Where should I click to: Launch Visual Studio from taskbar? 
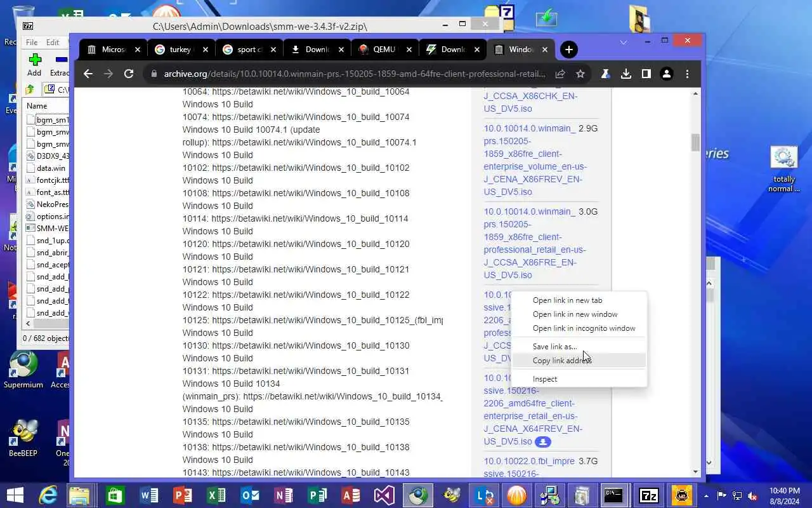point(384,495)
